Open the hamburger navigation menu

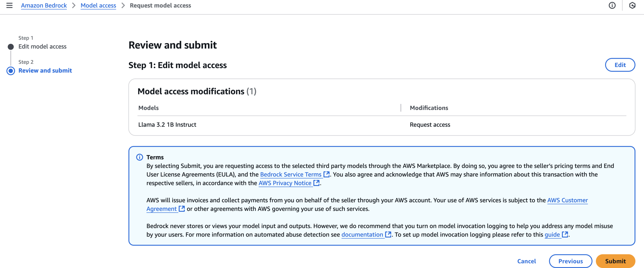coord(10,5)
